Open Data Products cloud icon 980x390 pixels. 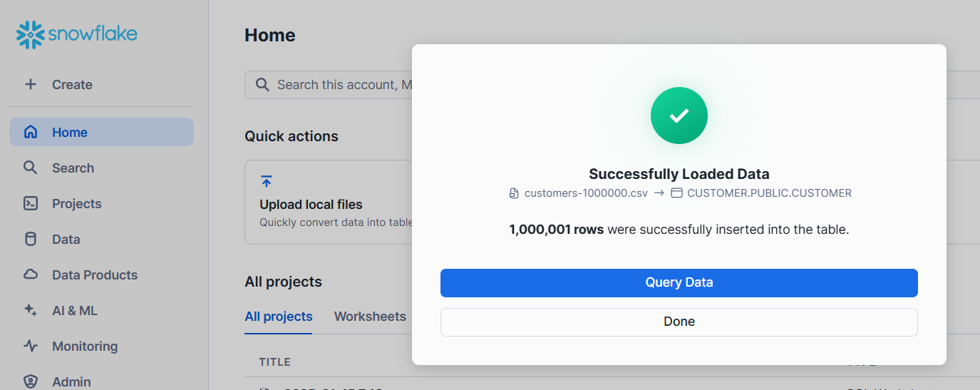point(31,274)
